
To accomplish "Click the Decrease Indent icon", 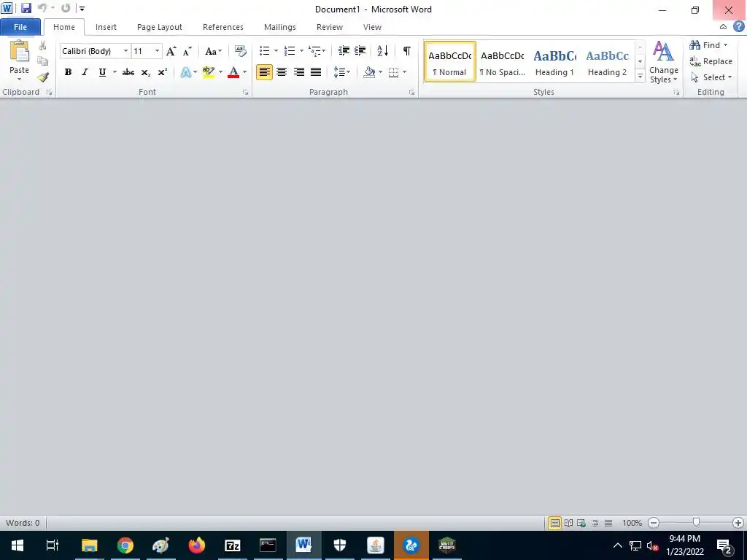I will 344,50.
